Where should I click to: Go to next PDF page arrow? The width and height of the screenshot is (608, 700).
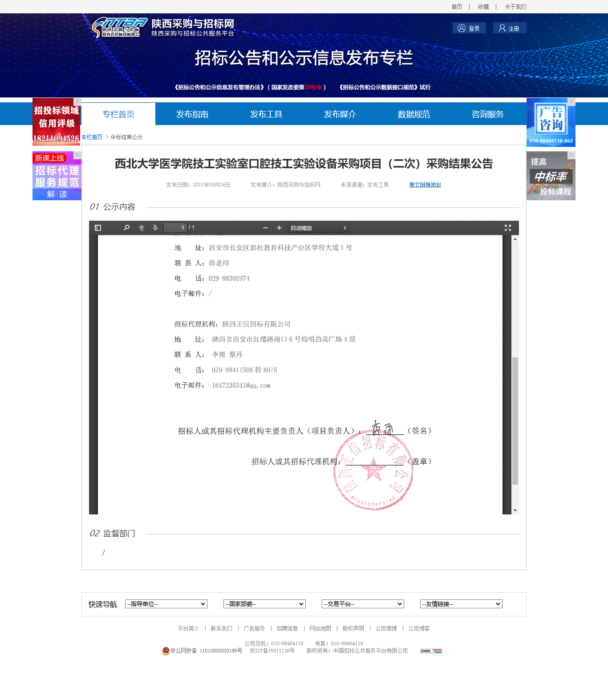tap(155, 228)
